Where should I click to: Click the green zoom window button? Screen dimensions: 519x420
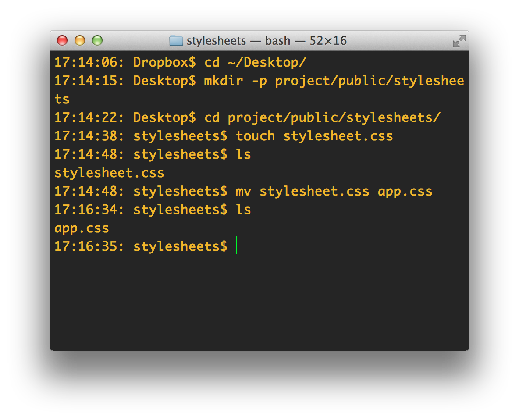(x=97, y=40)
